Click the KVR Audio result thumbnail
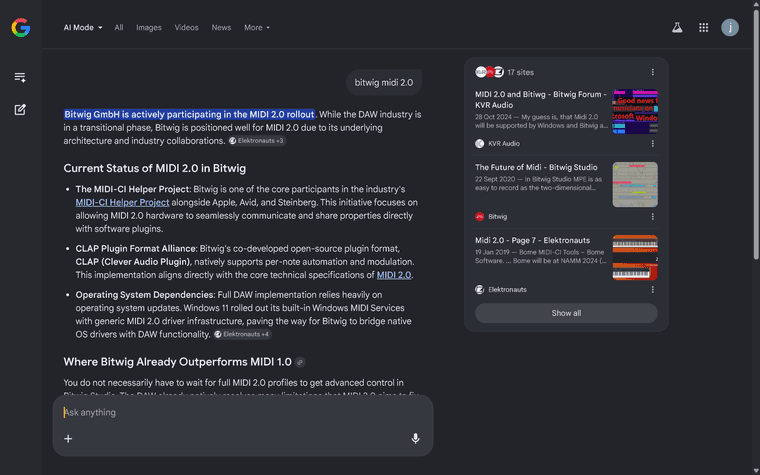 click(635, 111)
